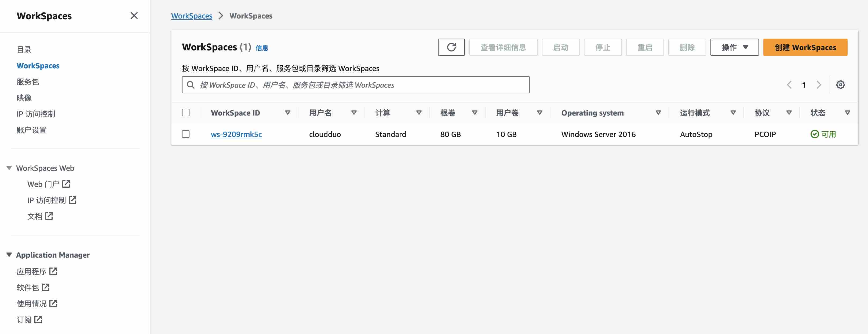868x334 pixels.
Task: Open IP 访问控制 under main sidebar
Action: tap(36, 114)
